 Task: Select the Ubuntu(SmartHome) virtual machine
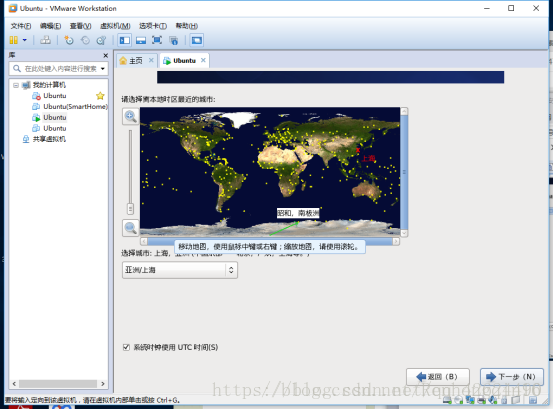75,106
